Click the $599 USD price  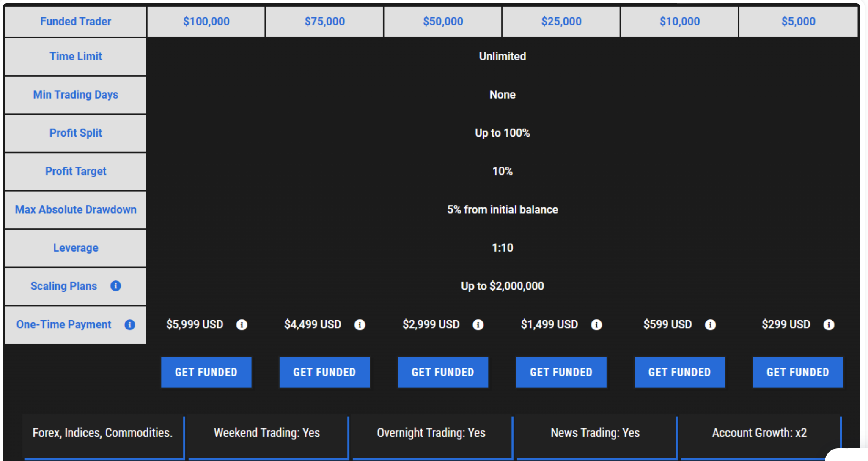click(667, 324)
